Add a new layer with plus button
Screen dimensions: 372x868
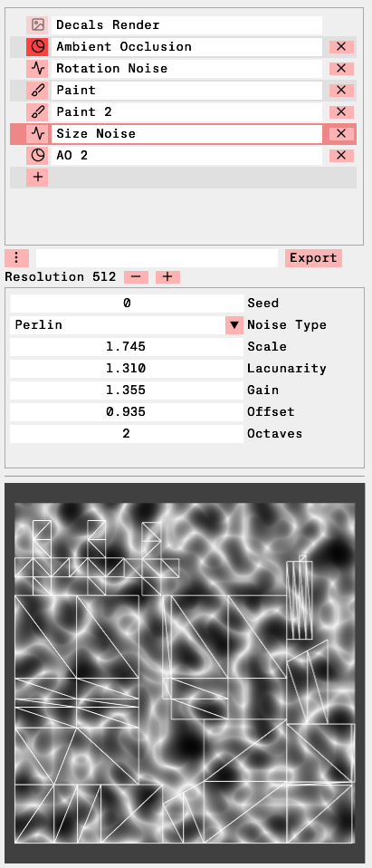tap(37, 178)
